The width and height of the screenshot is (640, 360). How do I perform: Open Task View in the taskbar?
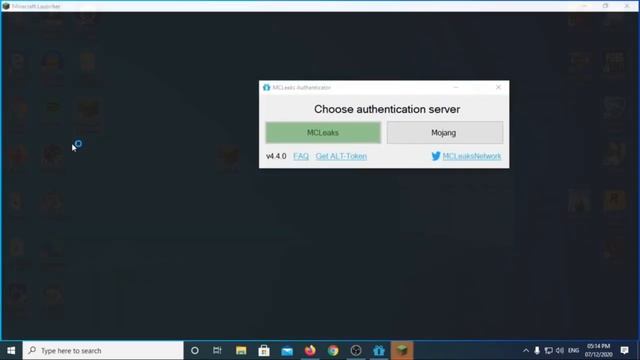(x=217, y=350)
